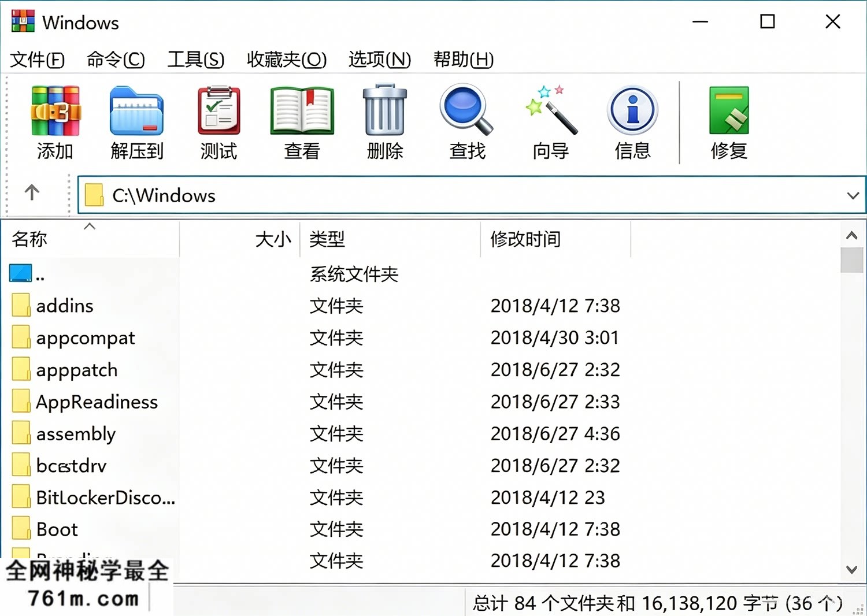
Task: Select the 'addins' folder name
Action: (65, 305)
